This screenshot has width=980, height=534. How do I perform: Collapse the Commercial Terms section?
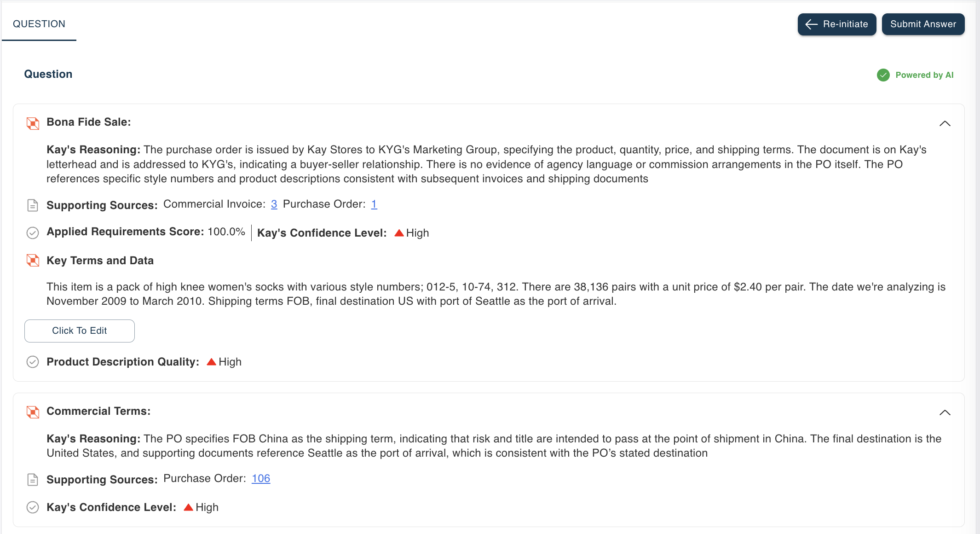[945, 412]
